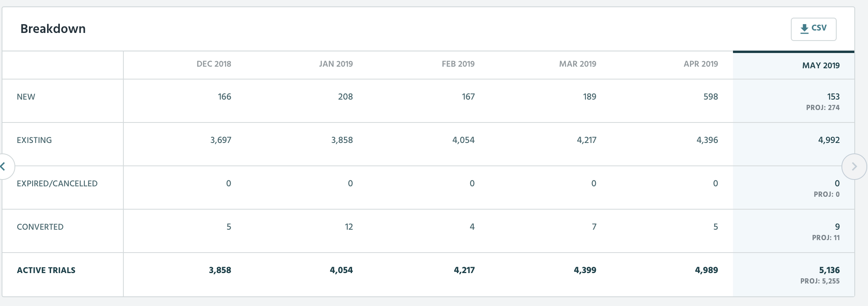Click the CONVERTED row label
This screenshot has width=868, height=306.
tap(40, 227)
